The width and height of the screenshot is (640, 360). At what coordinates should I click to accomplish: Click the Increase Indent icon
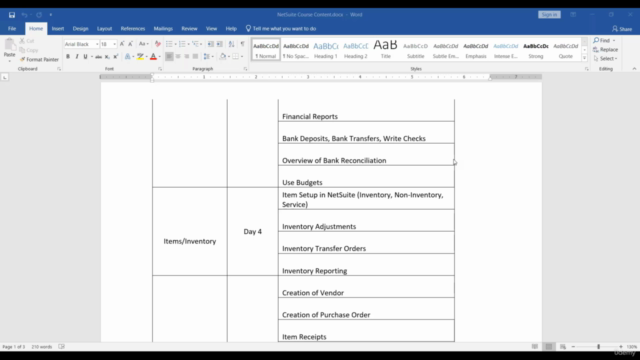[220, 44]
